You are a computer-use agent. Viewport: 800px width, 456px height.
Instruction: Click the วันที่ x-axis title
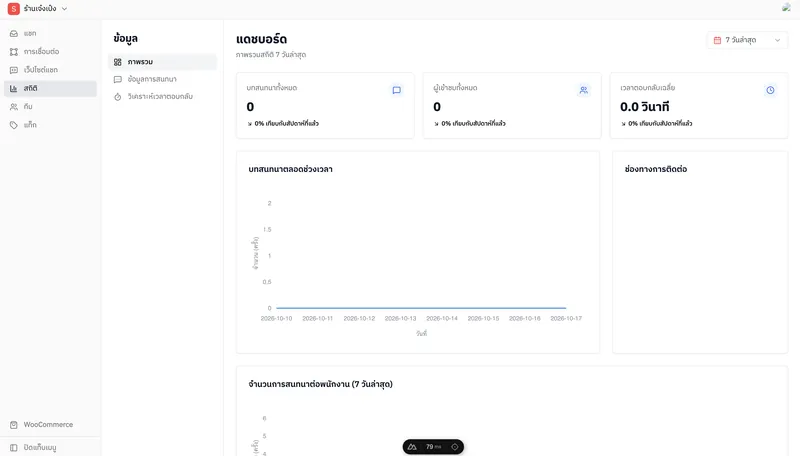(x=421, y=333)
